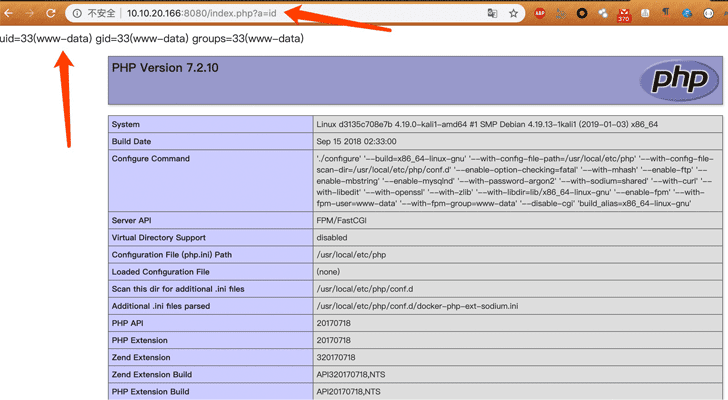728x400 pixels.
Task: Reload the current page
Action: (50, 14)
